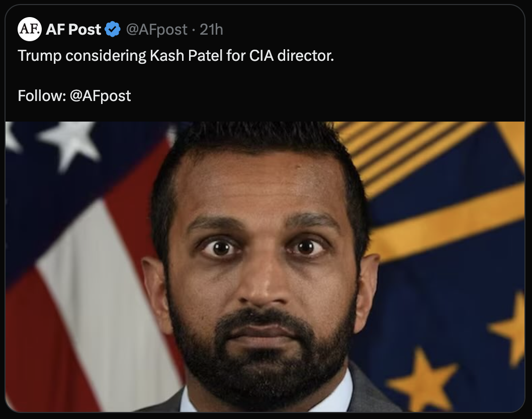Viewport: 532px width, 419px height.
Task: Click the word Follow: in the tweet
Action: (42, 96)
